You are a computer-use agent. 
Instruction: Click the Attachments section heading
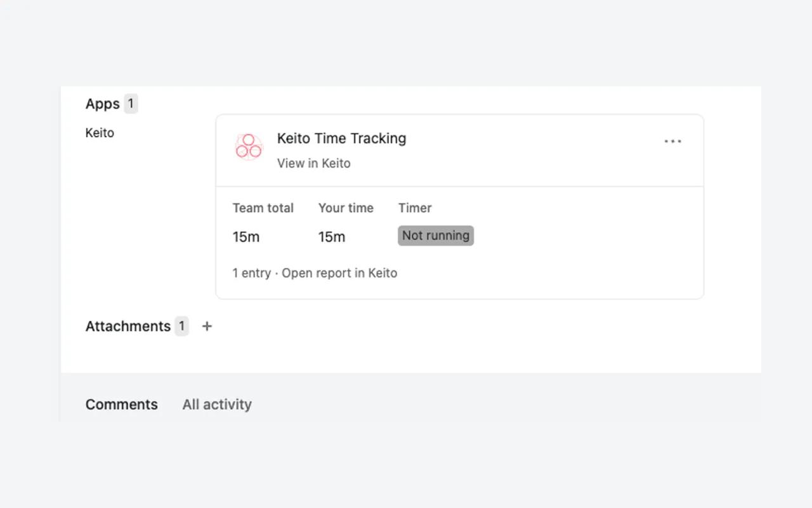[x=128, y=326]
